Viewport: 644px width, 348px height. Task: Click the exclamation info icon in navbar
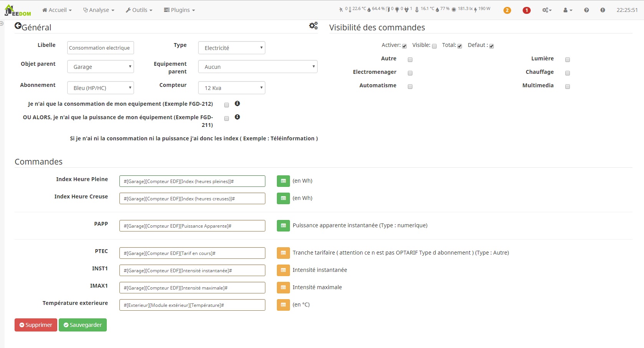603,10
